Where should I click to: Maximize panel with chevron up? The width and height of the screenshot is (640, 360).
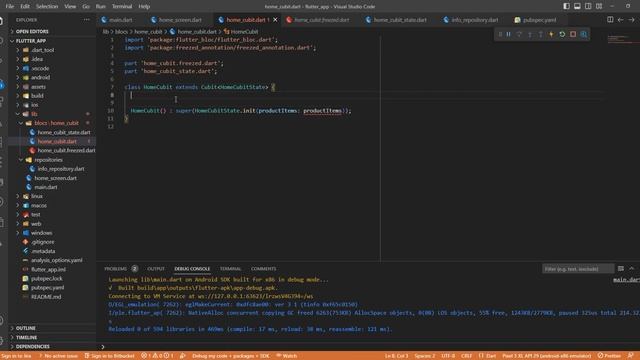pyautogui.click(x=631, y=269)
